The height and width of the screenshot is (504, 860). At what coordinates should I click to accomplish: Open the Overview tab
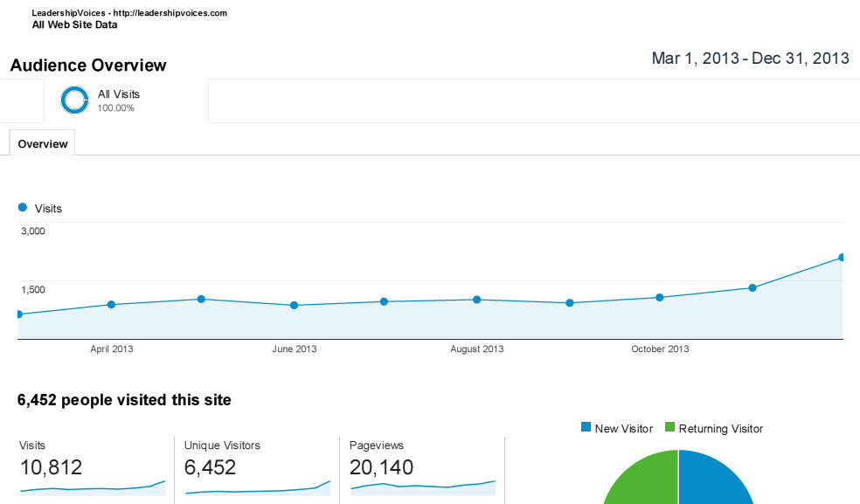pyautogui.click(x=42, y=144)
